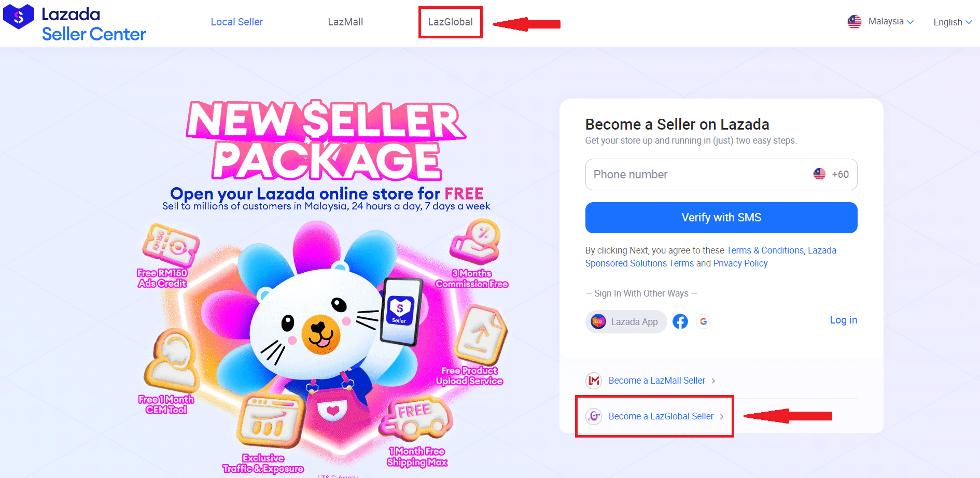Select the Local Seller tab
The width and height of the screenshot is (980, 478).
tap(236, 22)
